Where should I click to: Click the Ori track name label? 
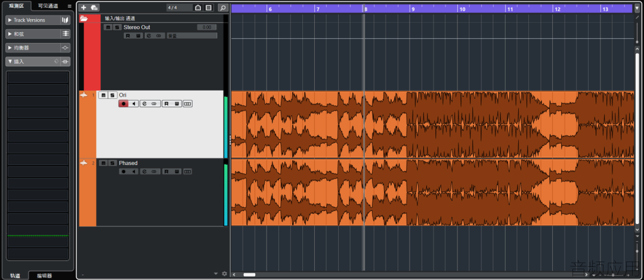pos(122,95)
